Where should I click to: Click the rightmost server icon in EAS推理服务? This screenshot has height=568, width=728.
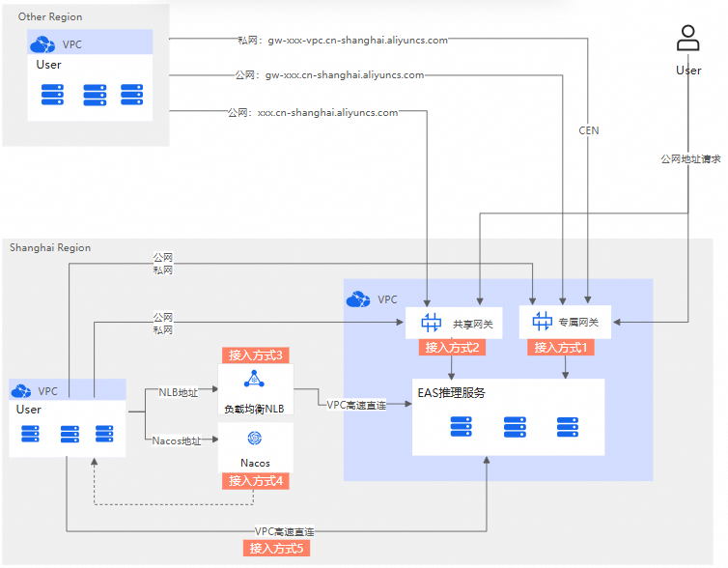click(x=568, y=427)
